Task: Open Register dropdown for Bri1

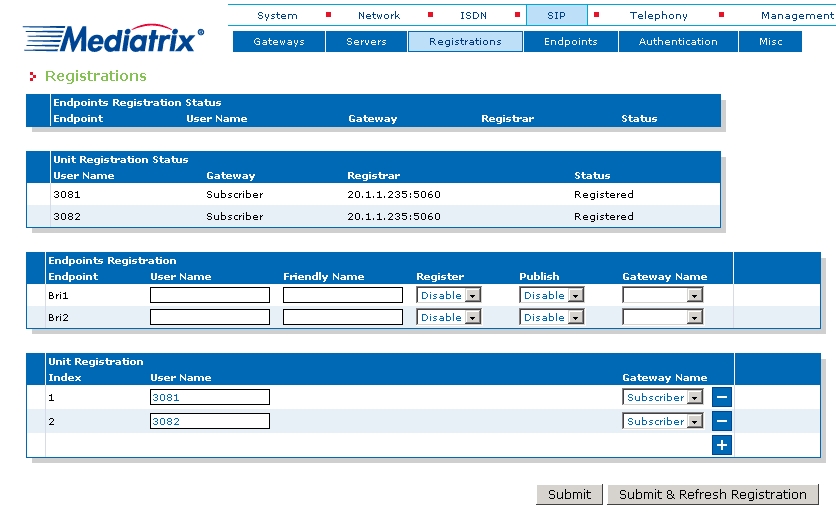Action: click(x=448, y=295)
